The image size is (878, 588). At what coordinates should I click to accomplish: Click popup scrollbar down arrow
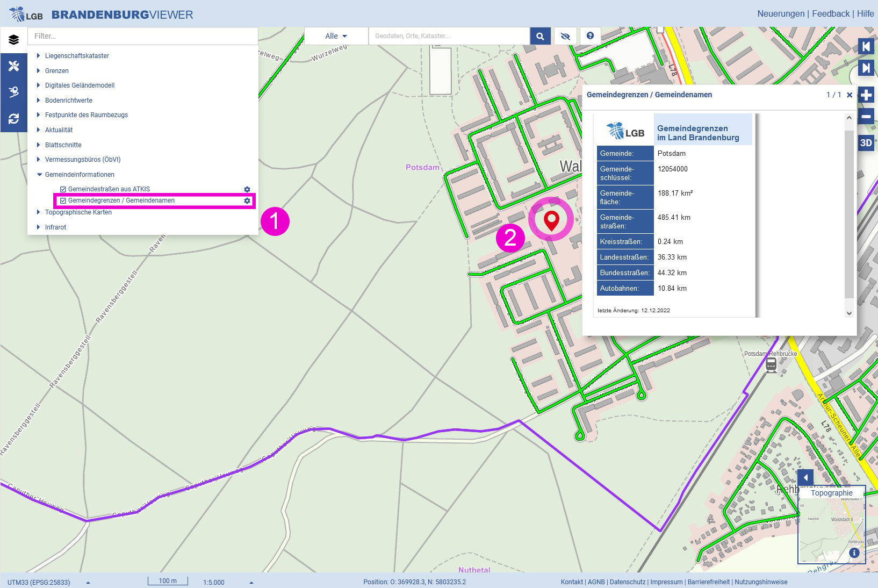849,313
